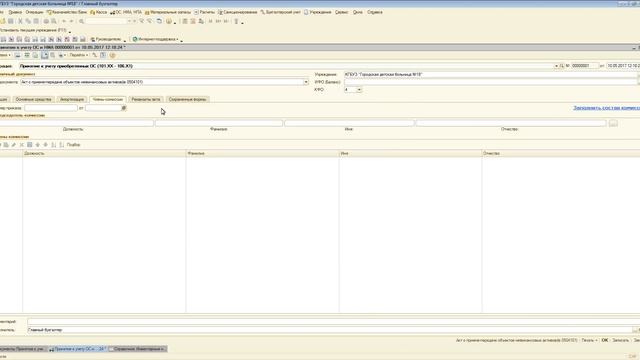
Task: Expand the operation type dropdown arrow
Action: (x=556, y=66)
